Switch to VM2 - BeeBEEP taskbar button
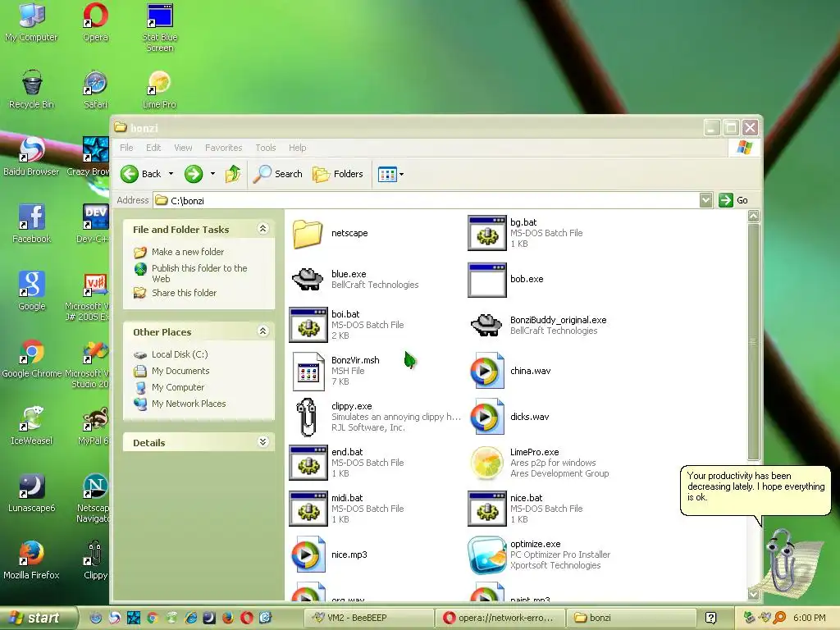 [368, 618]
